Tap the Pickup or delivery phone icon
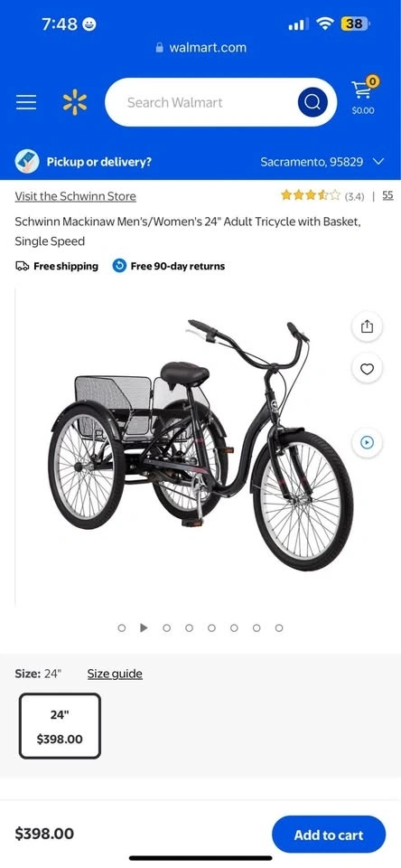401x868 pixels. pos(26,162)
